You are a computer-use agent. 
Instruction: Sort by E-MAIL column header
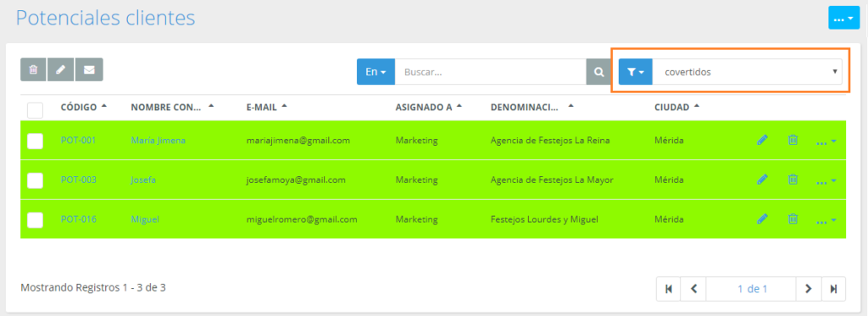click(x=267, y=107)
